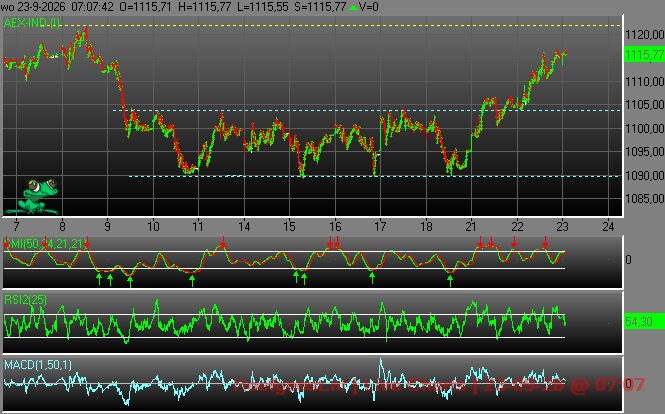Select the MACD(1,50,1) indicator label
Image resolution: width=665 pixels, height=414 pixels.
click(x=38, y=365)
